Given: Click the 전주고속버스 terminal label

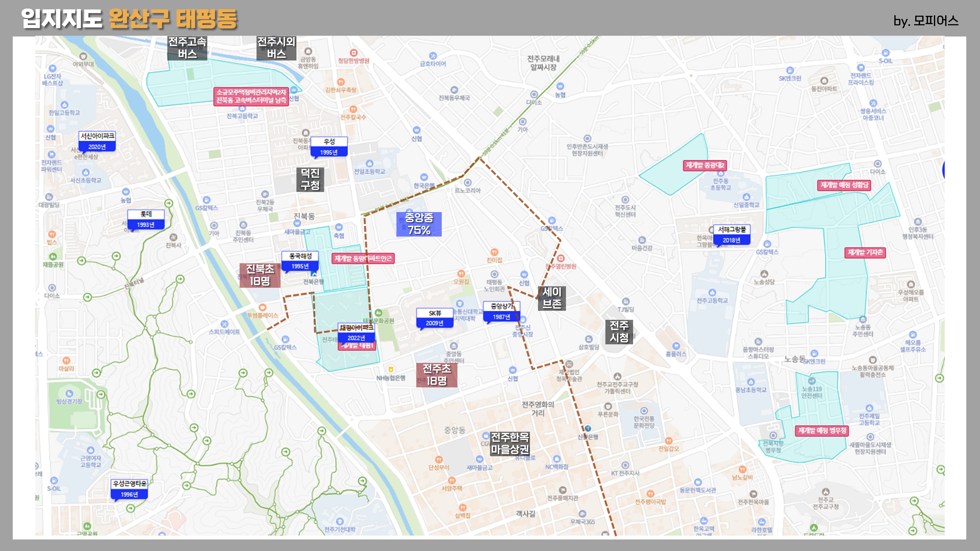Looking at the screenshot, I should click(x=187, y=48).
